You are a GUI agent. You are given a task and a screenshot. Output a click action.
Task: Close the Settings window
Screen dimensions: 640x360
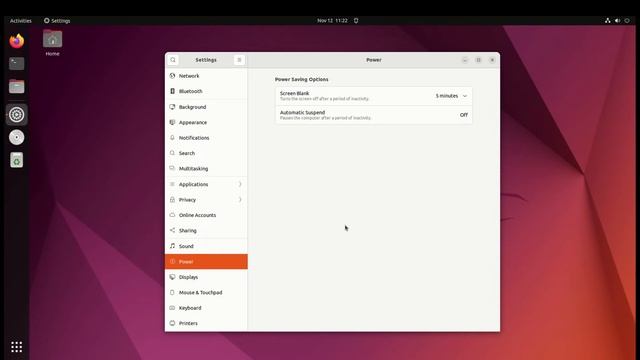pos(492,60)
